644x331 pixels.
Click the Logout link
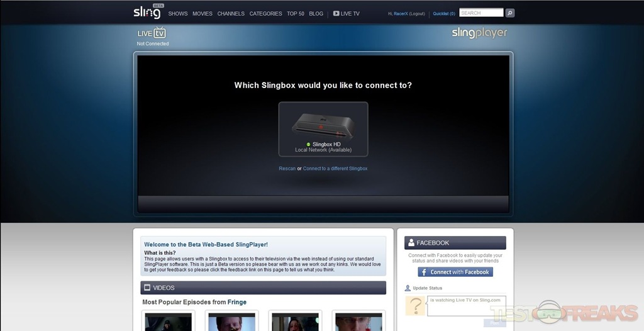tap(417, 13)
